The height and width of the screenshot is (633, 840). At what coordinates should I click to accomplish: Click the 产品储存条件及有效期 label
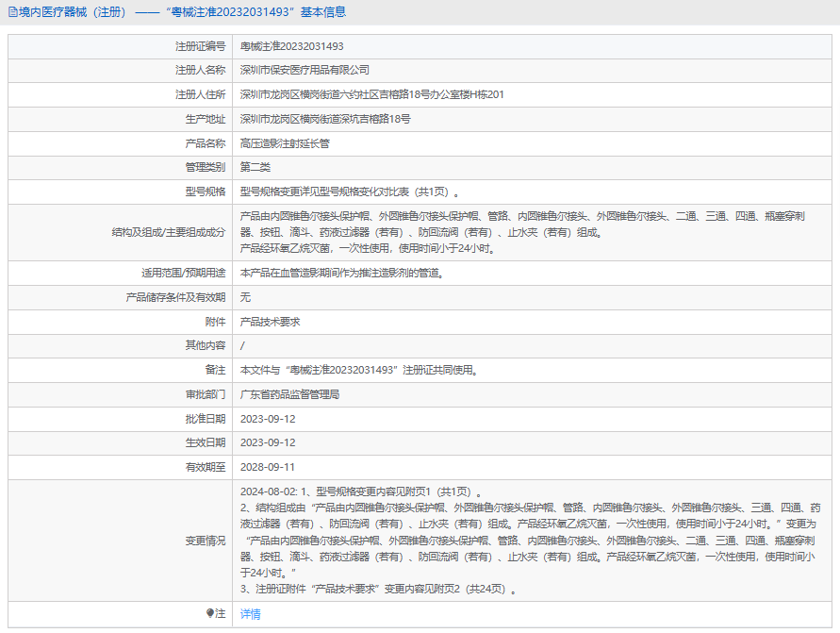tap(175, 297)
